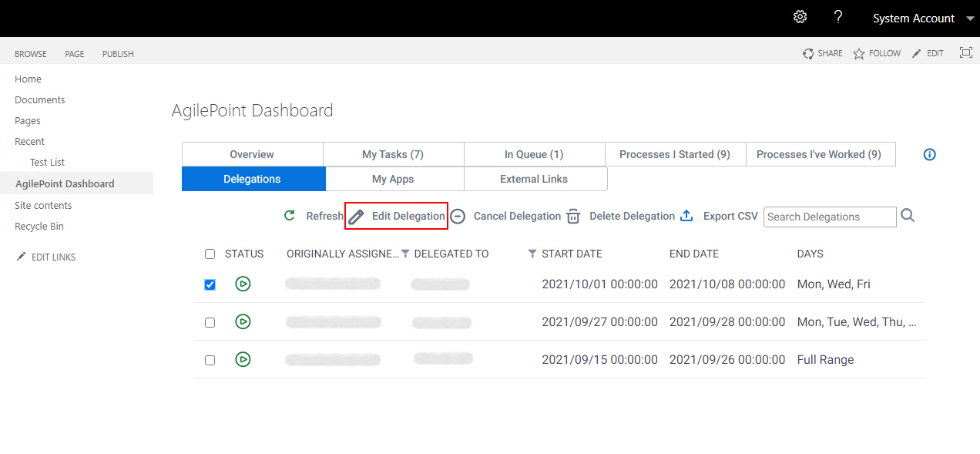The height and width of the screenshot is (454, 980).
Task: Go to Home in left navigation
Action: (x=29, y=79)
